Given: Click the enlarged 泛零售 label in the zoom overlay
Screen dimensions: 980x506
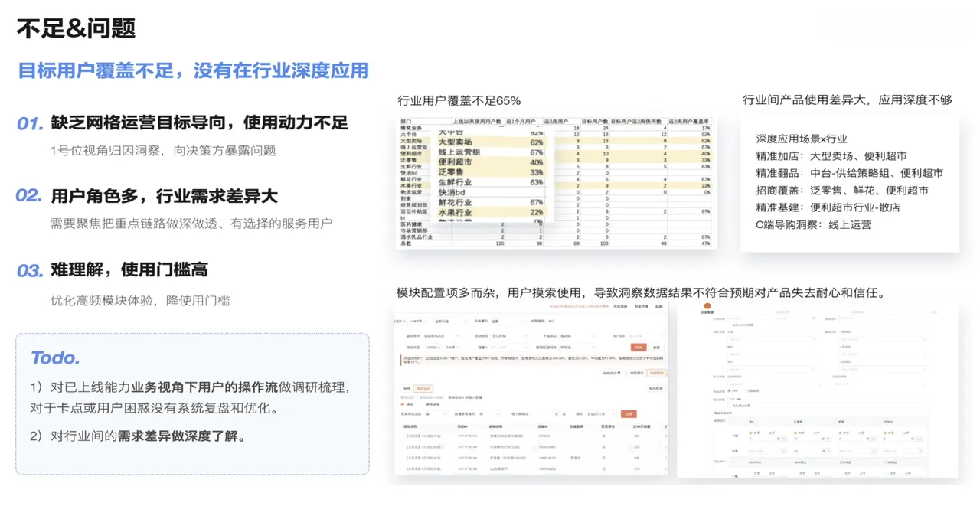Looking at the screenshot, I should point(450,172).
